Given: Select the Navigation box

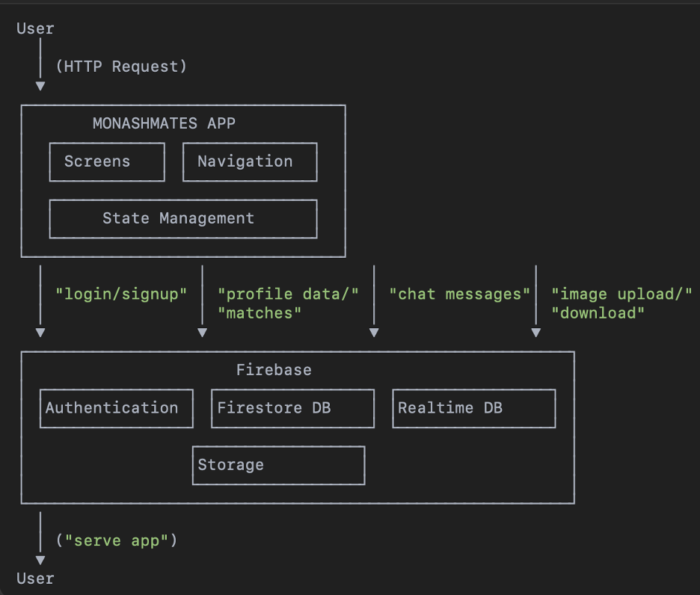Looking at the screenshot, I should pyautogui.click(x=250, y=161).
